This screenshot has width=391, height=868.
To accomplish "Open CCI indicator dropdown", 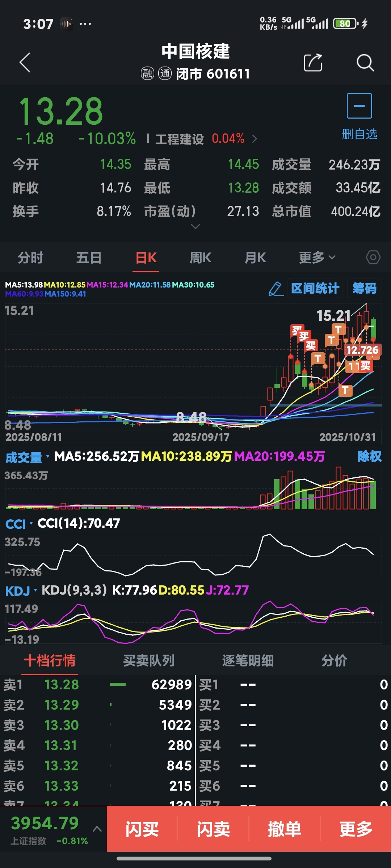I will point(19,524).
